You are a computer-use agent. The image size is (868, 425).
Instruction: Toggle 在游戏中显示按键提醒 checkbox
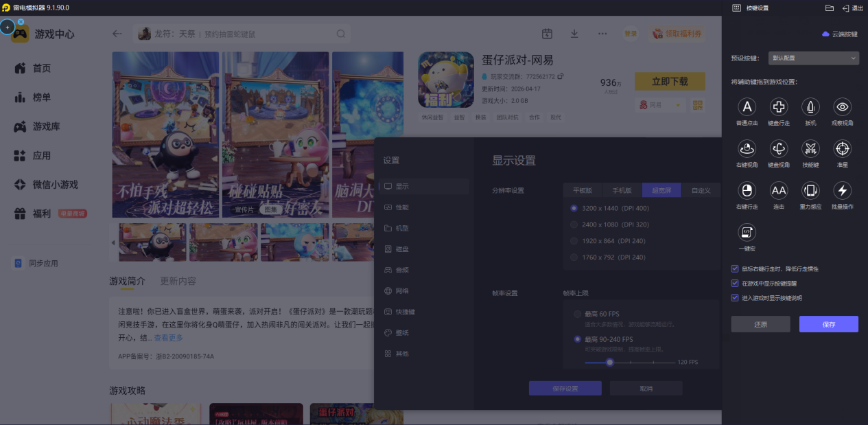(x=735, y=283)
